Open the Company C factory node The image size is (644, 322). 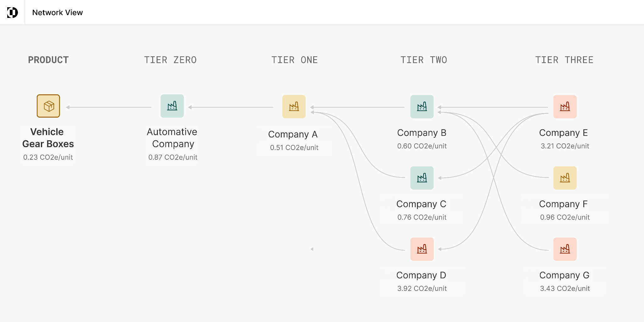[422, 178]
